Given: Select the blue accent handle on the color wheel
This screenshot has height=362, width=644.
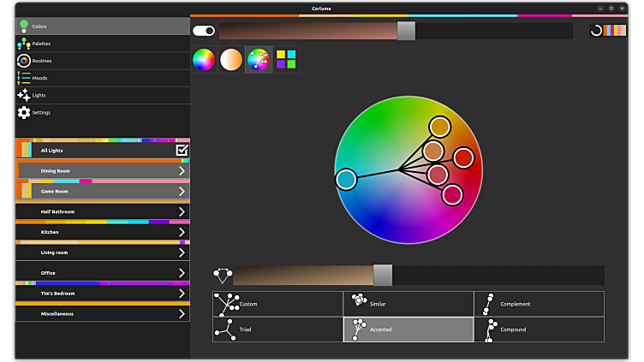Looking at the screenshot, I should [346, 180].
